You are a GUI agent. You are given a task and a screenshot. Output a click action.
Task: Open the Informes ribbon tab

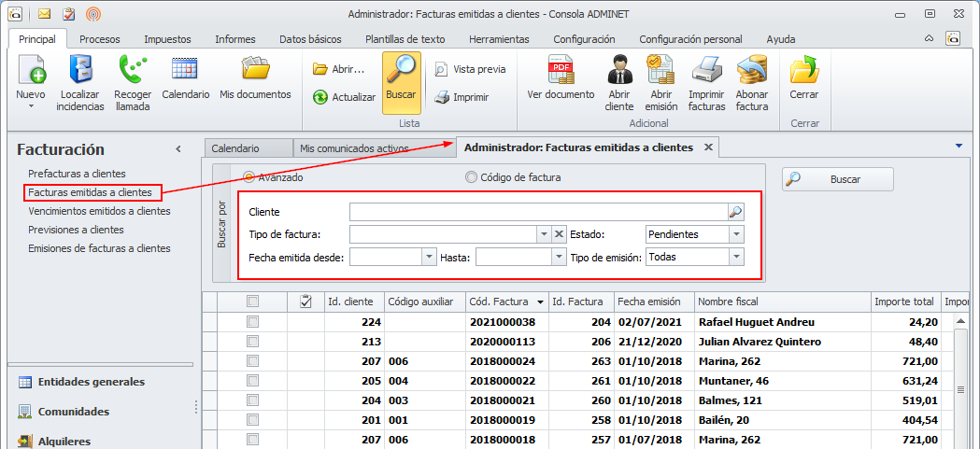(235, 39)
